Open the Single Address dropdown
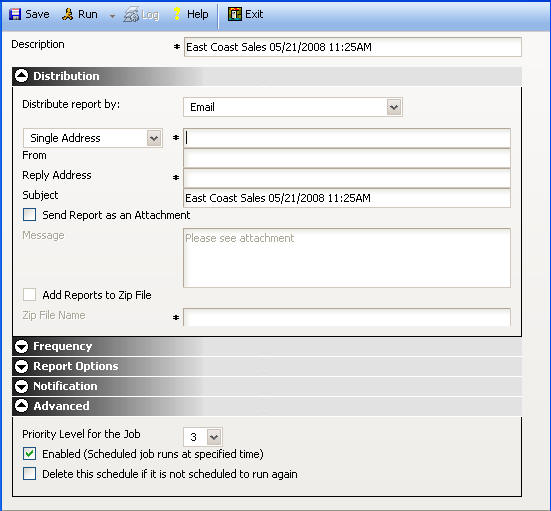This screenshot has height=511, width=551. tap(154, 138)
